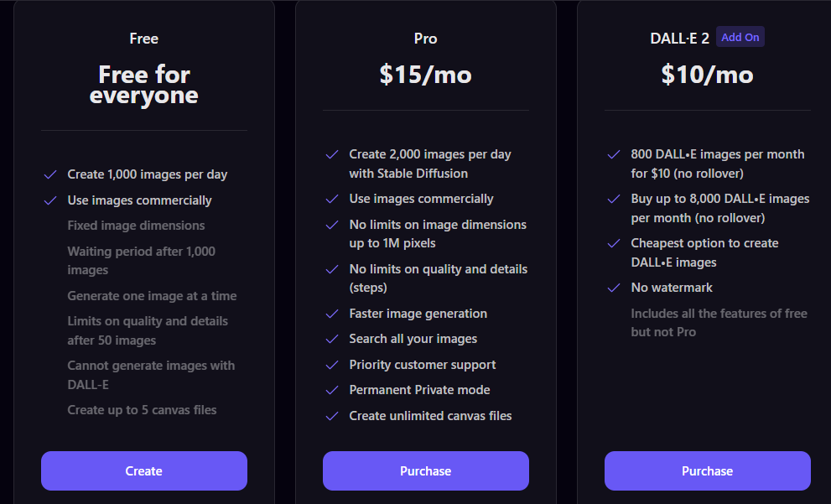This screenshot has height=504, width=831.
Task: Click the Purchase button for the Pro plan
Action: click(426, 470)
